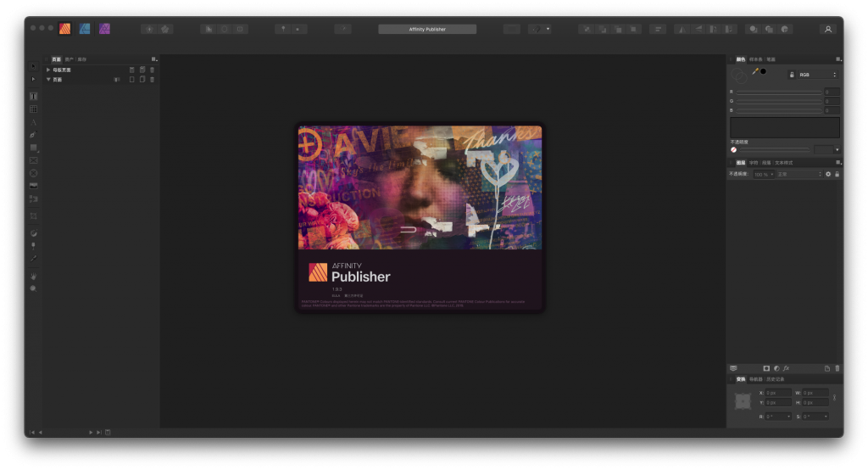Switch to the 笔画 stroke tab
This screenshot has width=868, height=470.
(771, 59)
